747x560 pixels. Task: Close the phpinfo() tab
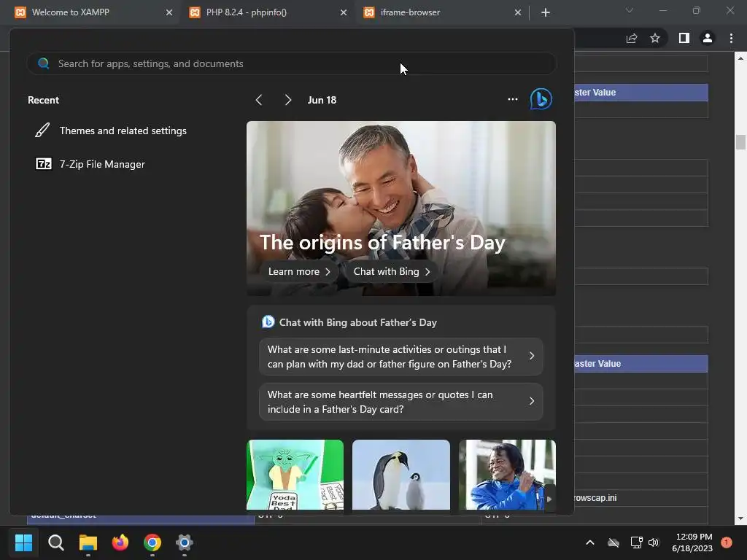click(x=344, y=12)
